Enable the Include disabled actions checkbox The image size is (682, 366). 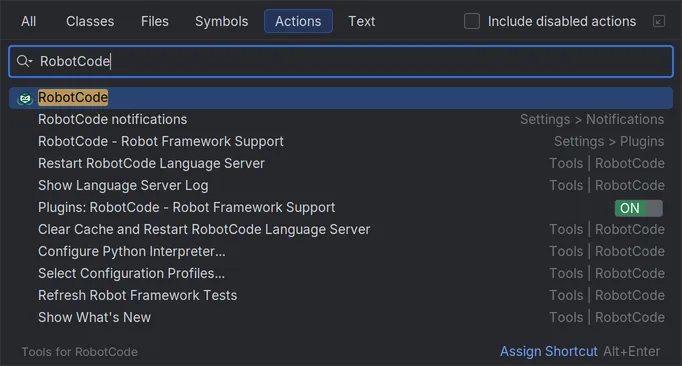[472, 21]
